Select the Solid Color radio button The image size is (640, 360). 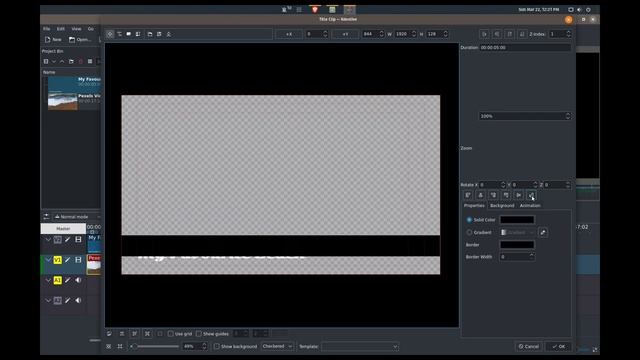pyautogui.click(x=469, y=220)
